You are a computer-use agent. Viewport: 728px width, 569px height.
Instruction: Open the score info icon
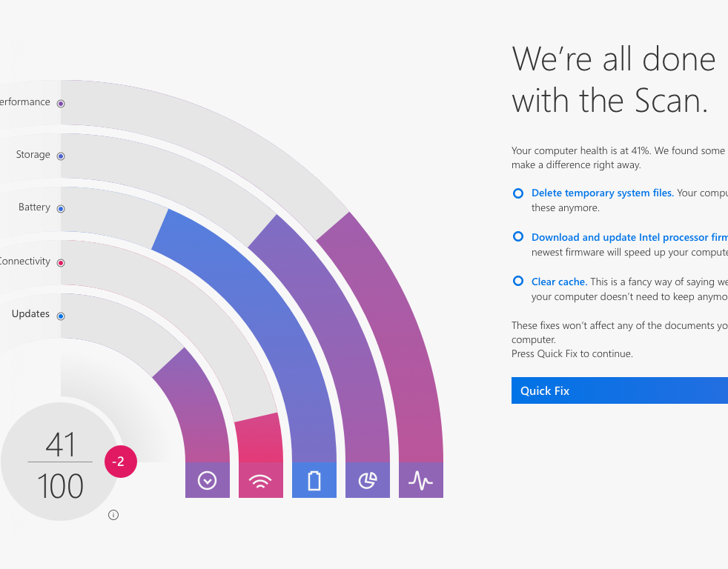pyautogui.click(x=113, y=515)
